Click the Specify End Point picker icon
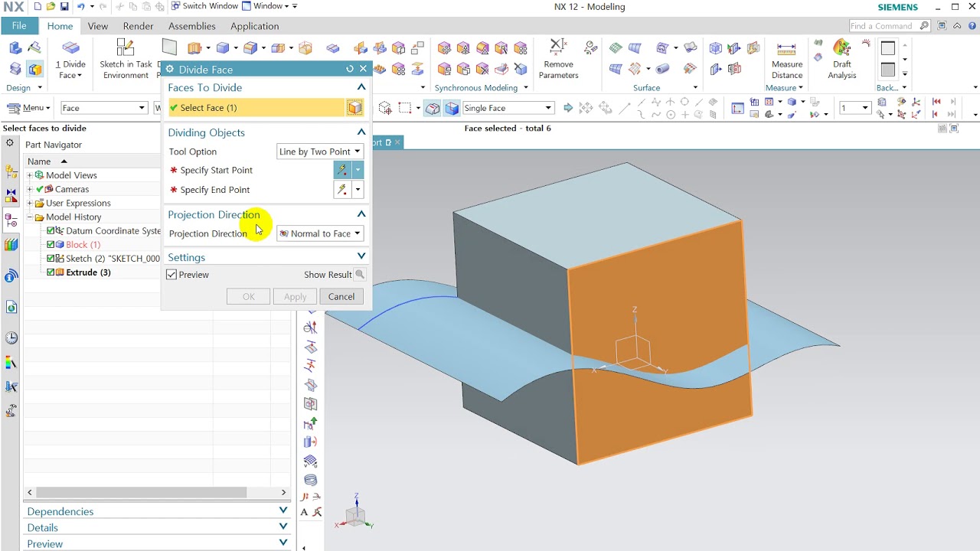Viewport: 980px width, 551px height. [x=342, y=190]
